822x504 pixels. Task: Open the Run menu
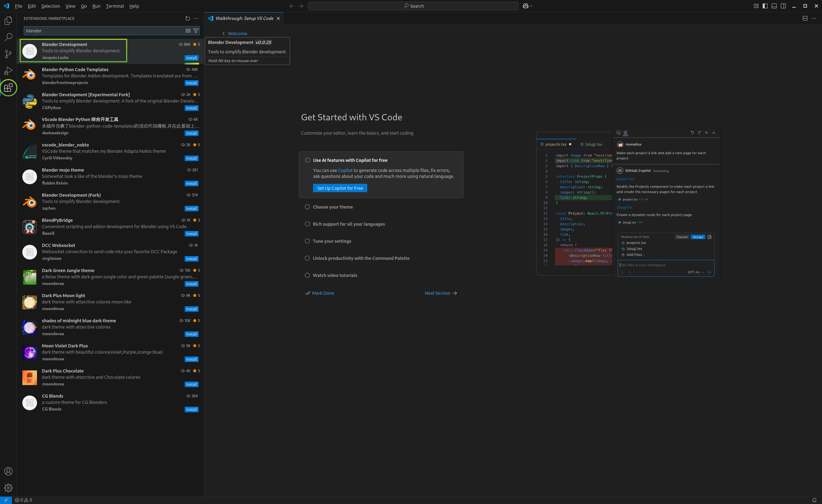click(x=96, y=6)
